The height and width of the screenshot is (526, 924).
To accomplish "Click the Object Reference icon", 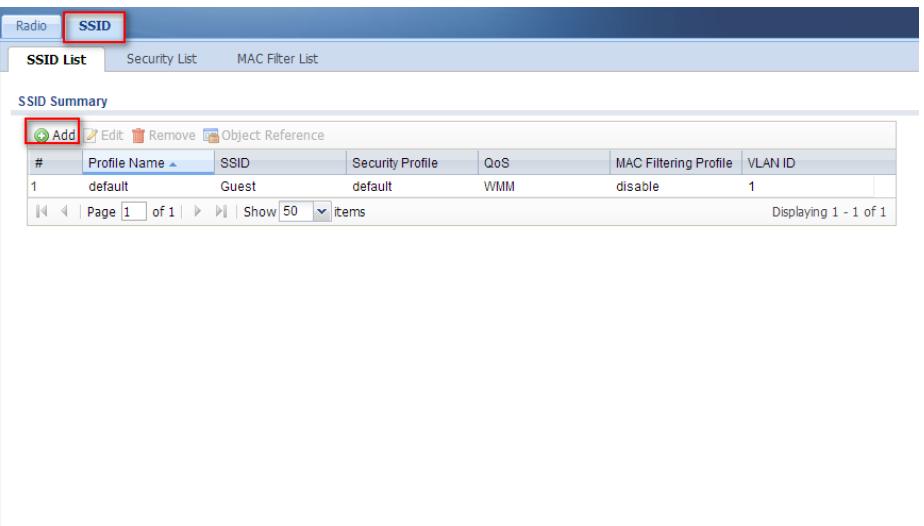I will 210,135.
